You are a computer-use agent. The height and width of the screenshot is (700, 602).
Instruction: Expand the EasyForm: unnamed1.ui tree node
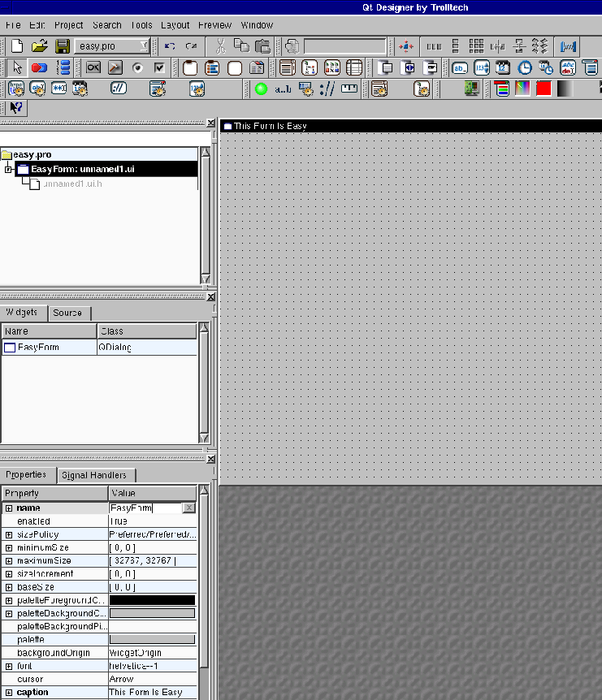click(x=8, y=169)
